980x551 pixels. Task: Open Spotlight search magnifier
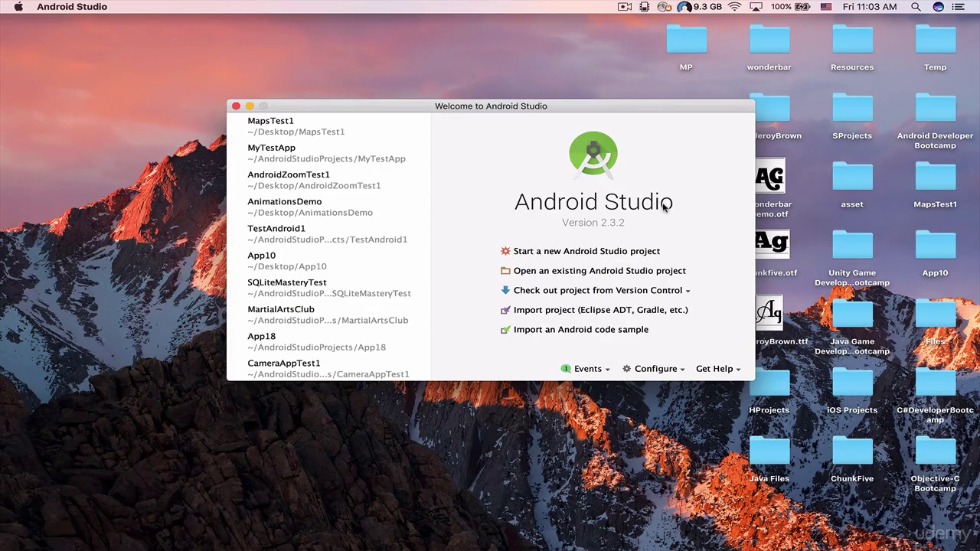pos(916,7)
